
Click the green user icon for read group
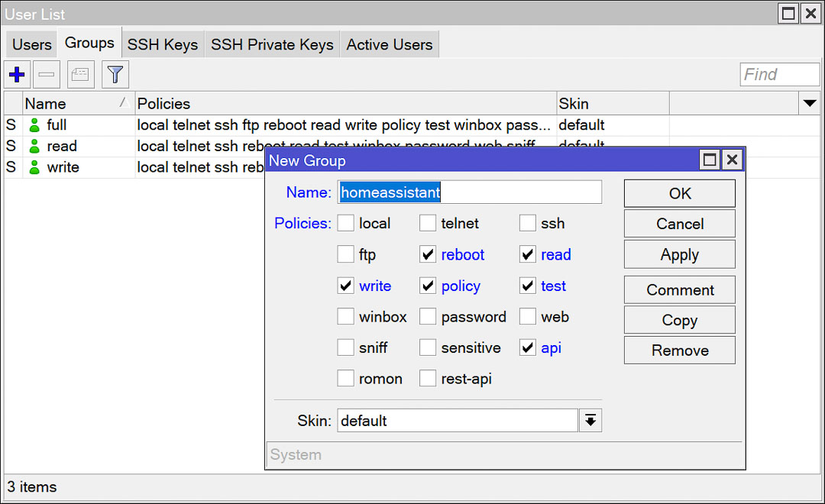click(34, 147)
